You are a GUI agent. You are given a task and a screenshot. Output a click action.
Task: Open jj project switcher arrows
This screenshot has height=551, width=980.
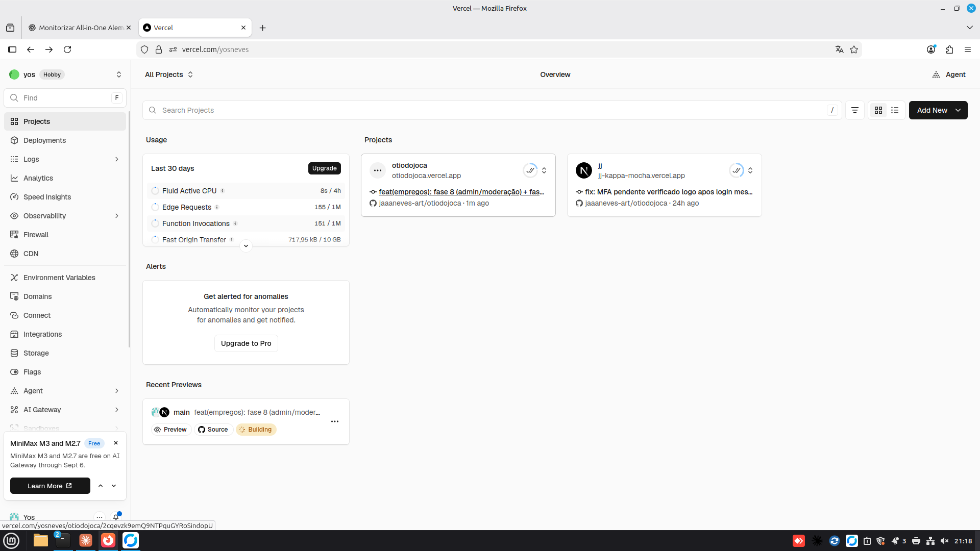tap(750, 170)
